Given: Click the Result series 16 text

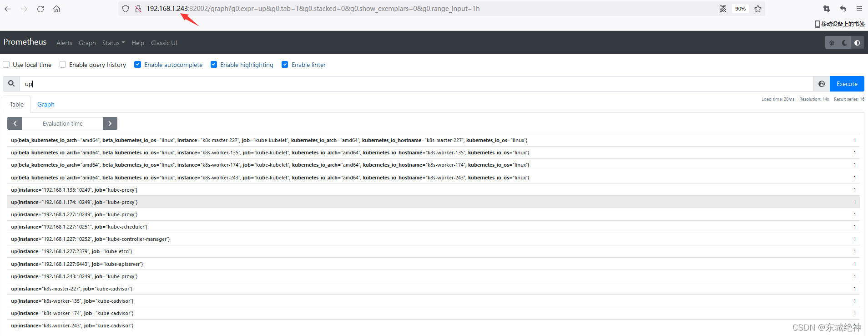Looking at the screenshot, I should [x=849, y=99].
